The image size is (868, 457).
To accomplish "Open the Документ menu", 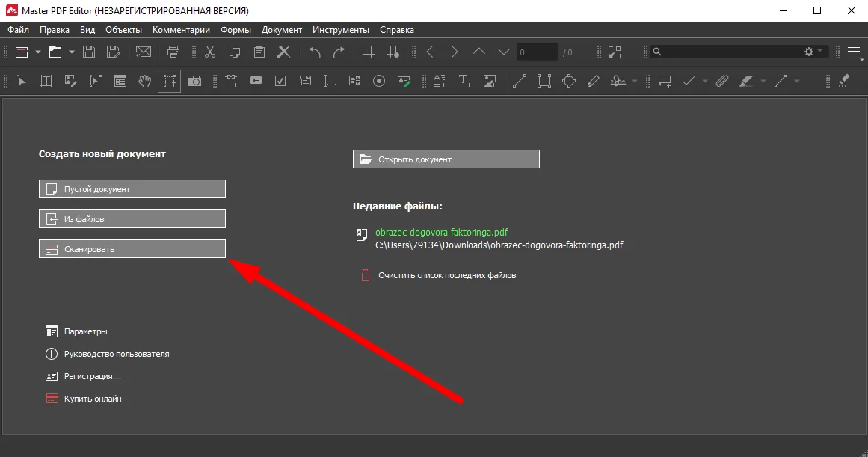I will (x=281, y=30).
